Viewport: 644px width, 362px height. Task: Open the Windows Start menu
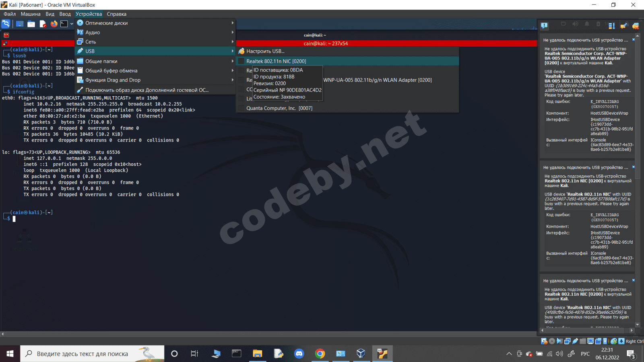(x=10, y=354)
